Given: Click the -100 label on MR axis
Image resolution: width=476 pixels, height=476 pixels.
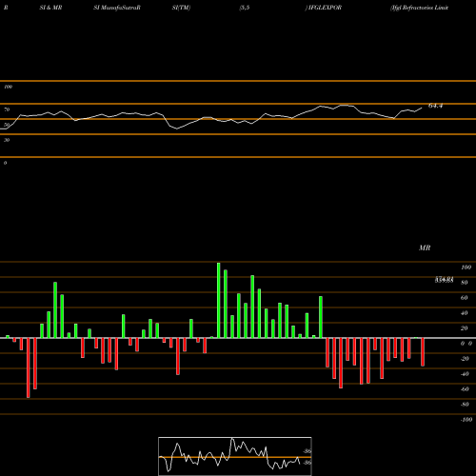Looking at the screenshot, I should 466,420.
